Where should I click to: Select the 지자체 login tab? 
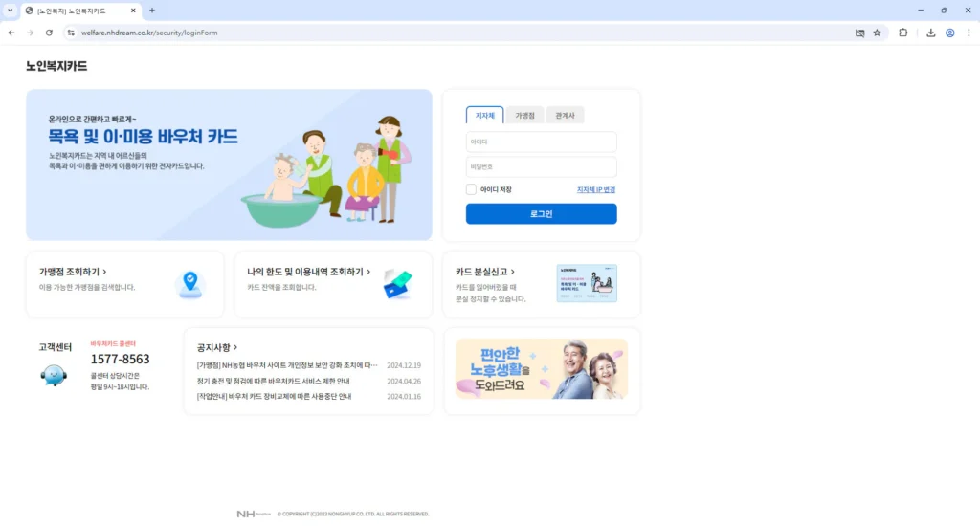coord(484,115)
